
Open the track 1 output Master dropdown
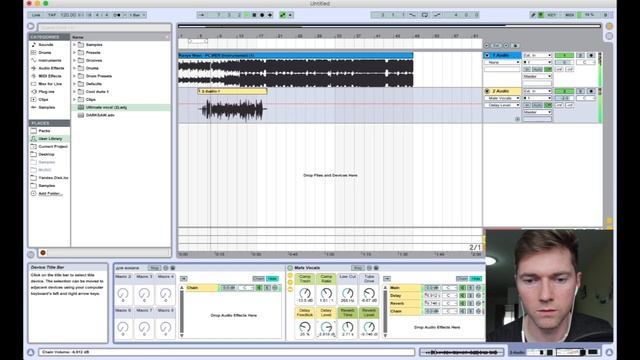(x=537, y=76)
